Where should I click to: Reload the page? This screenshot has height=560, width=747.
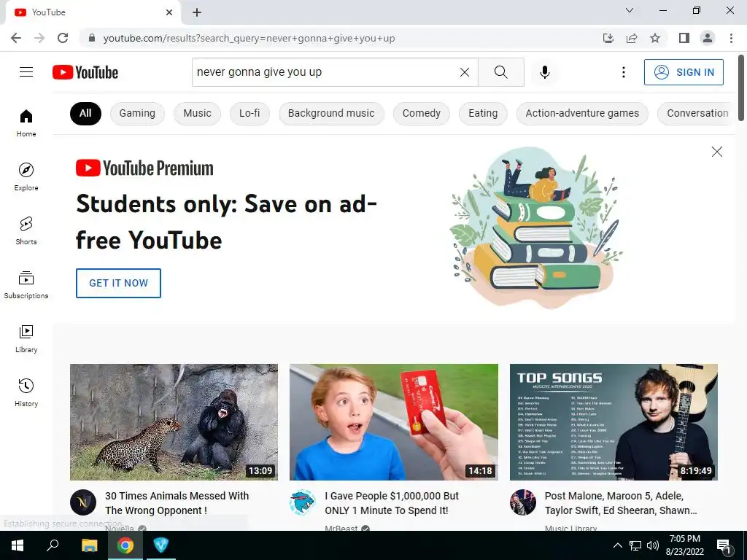coord(63,38)
